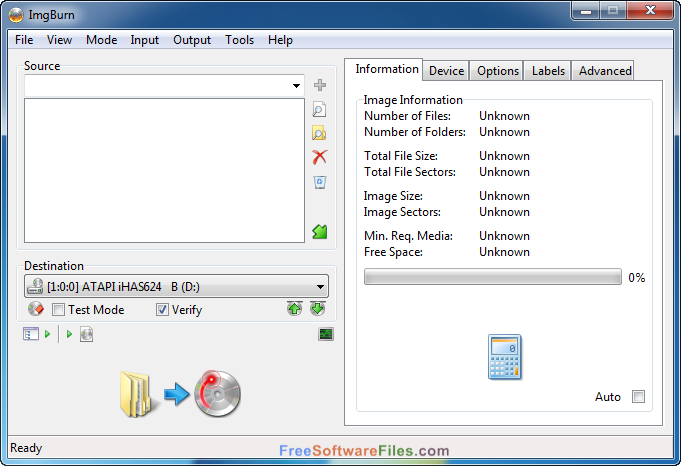Screen dimensions: 681x466
Task: Click the 'Image Sectors:' label
Action: (x=402, y=212)
